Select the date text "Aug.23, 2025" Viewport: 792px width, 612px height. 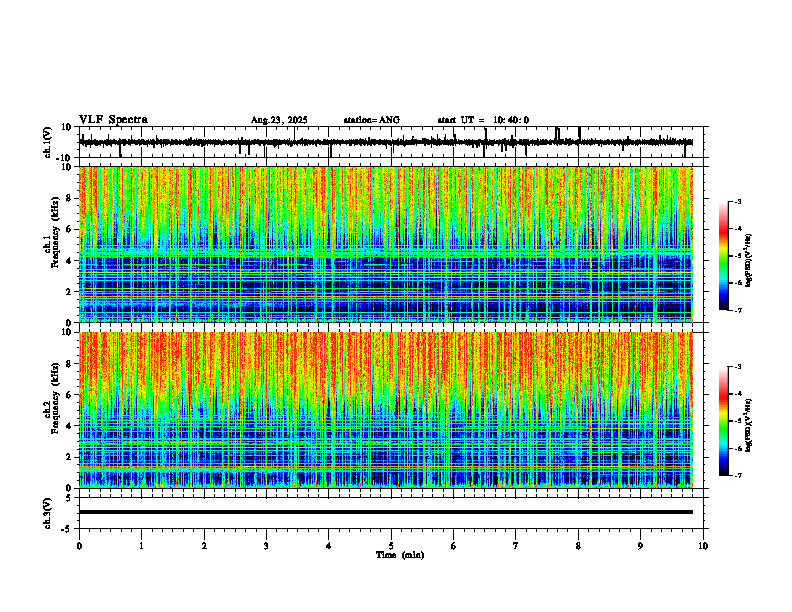279,120
